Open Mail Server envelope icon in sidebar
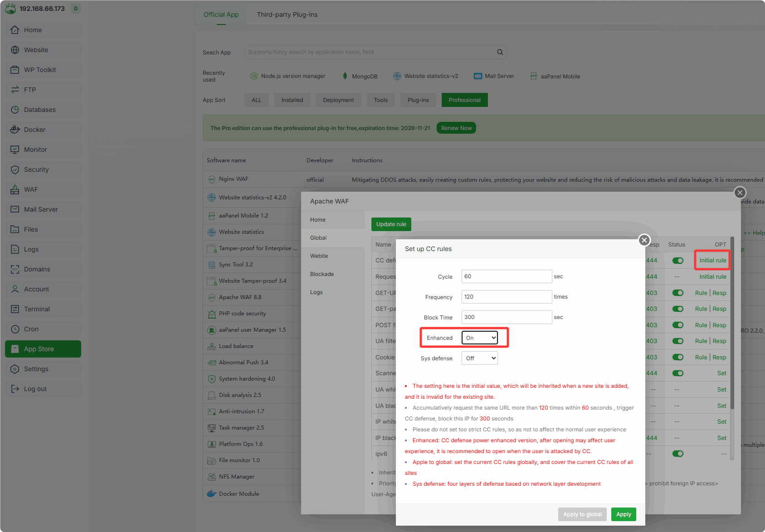The height and width of the screenshot is (532, 765). (15, 209)
